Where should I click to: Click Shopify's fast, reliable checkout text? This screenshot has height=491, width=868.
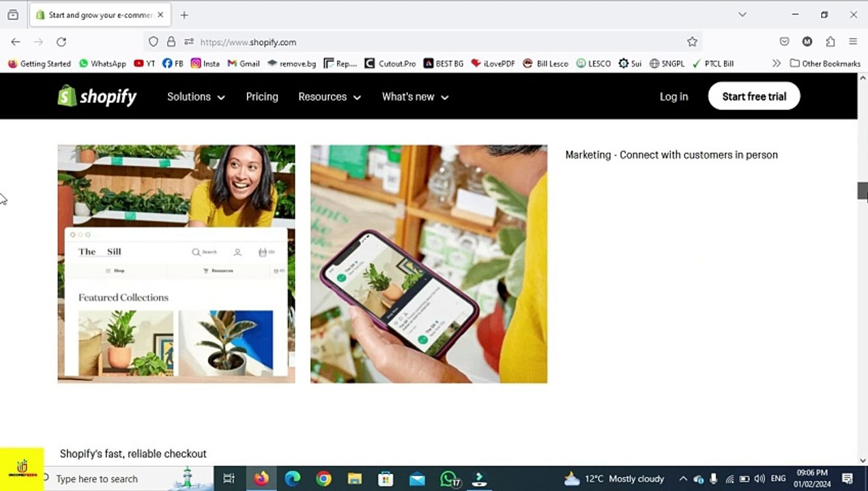point(133,453)
